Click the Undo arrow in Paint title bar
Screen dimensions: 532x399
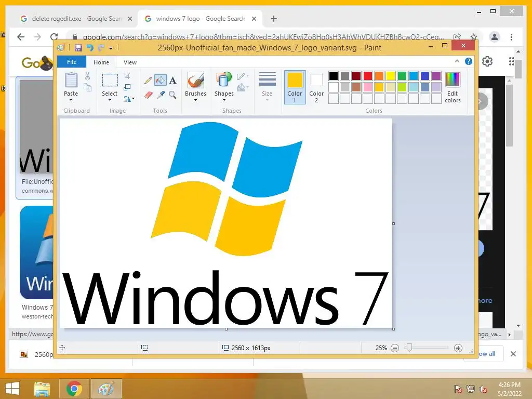click(90, 48)
